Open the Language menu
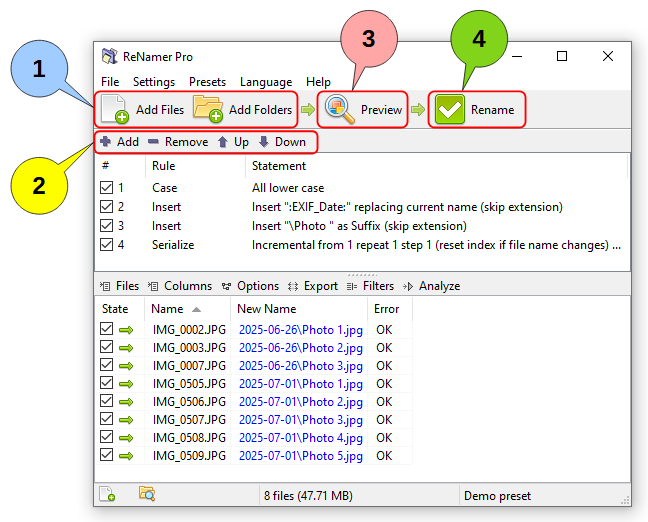This screenshot has width=648, height=522. tap(266, 82)
